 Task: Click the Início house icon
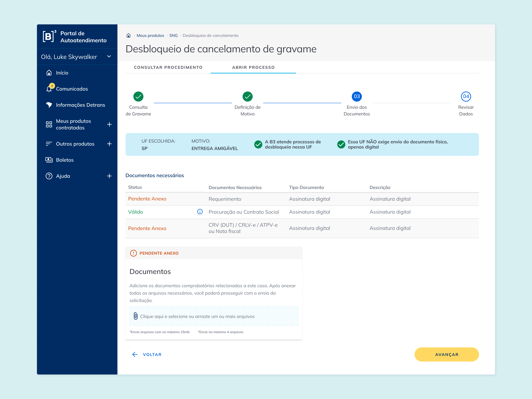pyautogui.click(x=49, y=73)
